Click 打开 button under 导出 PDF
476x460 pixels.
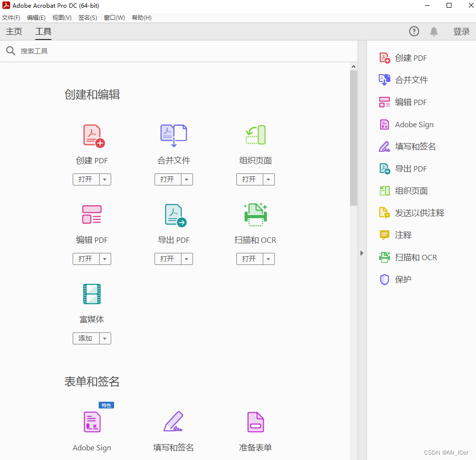168,259
